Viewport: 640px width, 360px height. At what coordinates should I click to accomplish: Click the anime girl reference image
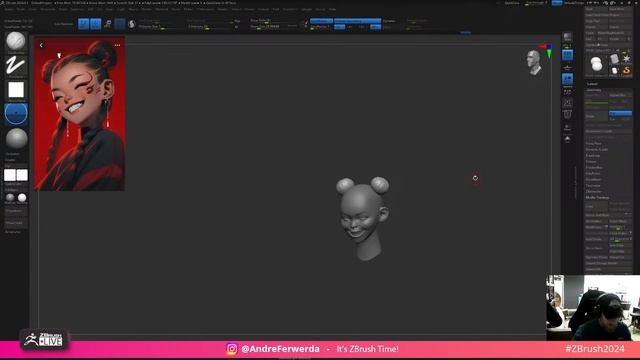click(x=80, y=114)
